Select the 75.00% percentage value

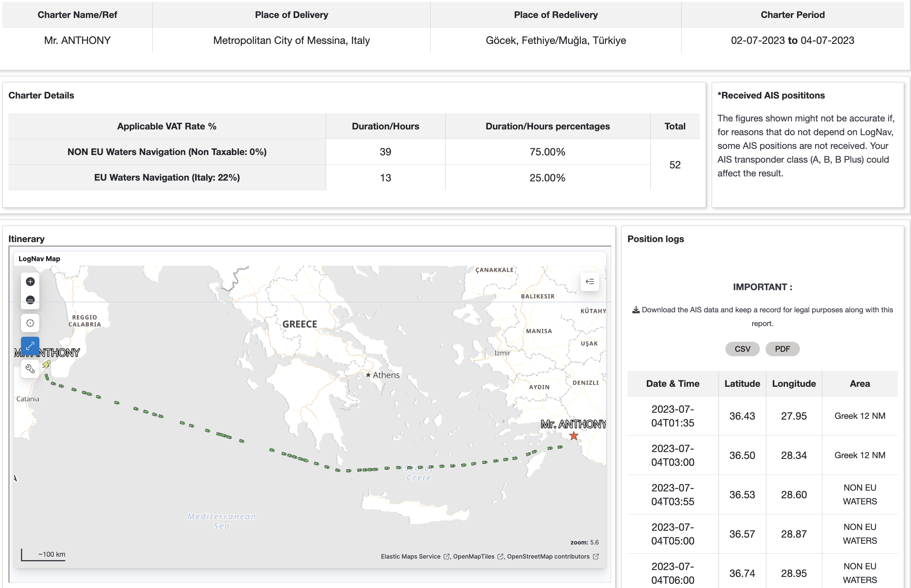pyautogui.click(x=547, y=152)
